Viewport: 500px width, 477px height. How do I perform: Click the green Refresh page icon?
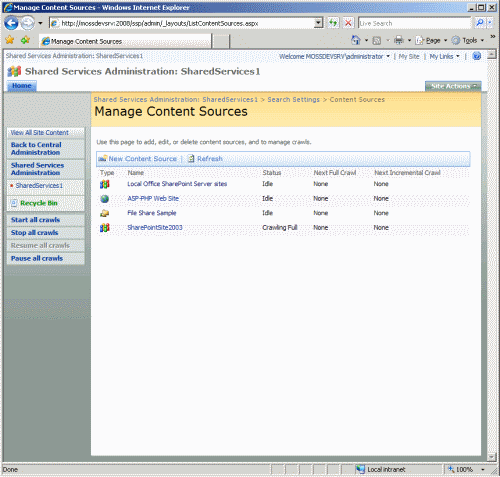coord(333,23)
